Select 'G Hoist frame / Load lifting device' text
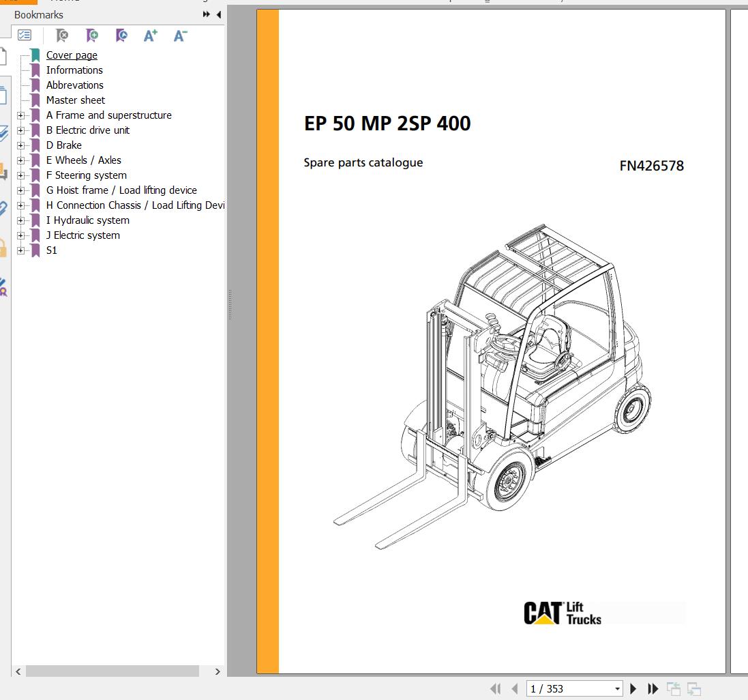The image size is (748, 700). (x=121, y=190)
